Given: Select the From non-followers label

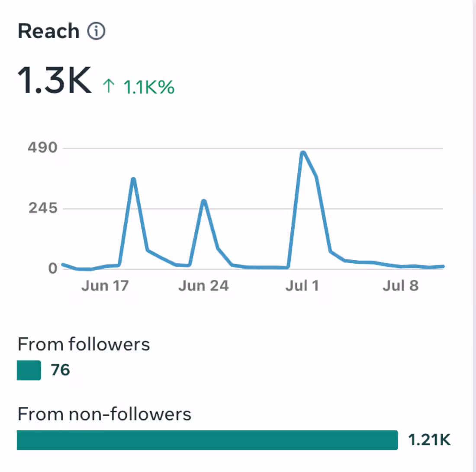Looking at the screenshot, I should point(104,414).
